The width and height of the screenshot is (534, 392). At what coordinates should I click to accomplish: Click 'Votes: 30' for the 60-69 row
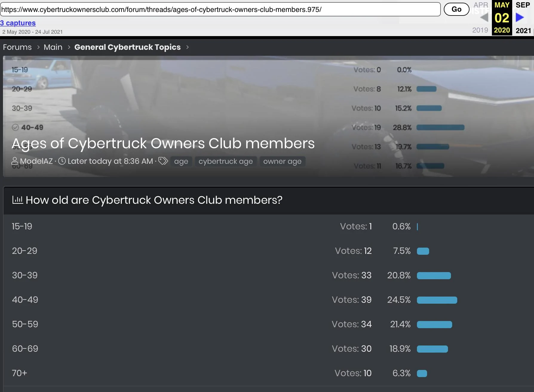pos(352,349)
